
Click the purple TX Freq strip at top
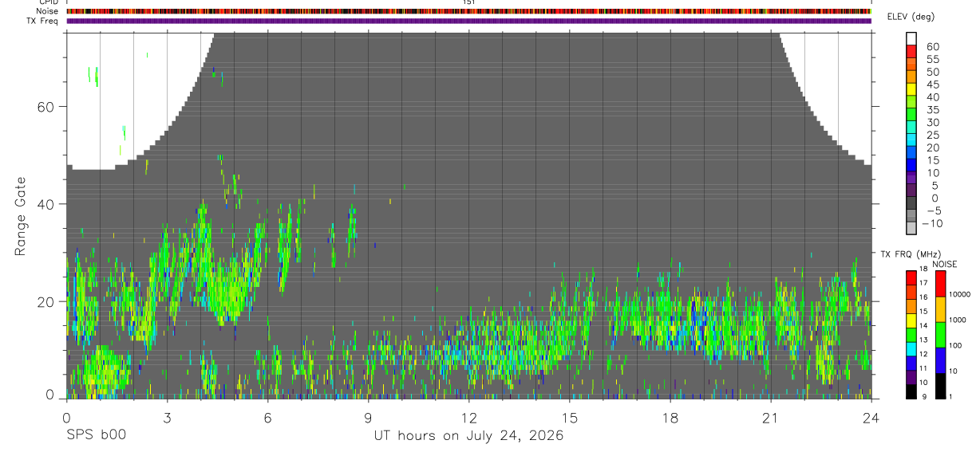coord(468,21)
